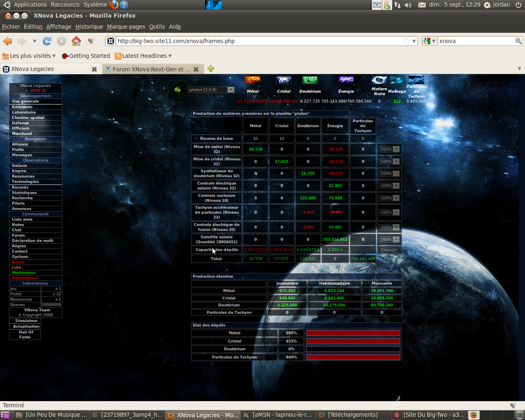Image resolution: width=525 pixels, height=420 pixels.
Task: Open the history dropdown arrow beside Forward
Action: pos(34,41)
